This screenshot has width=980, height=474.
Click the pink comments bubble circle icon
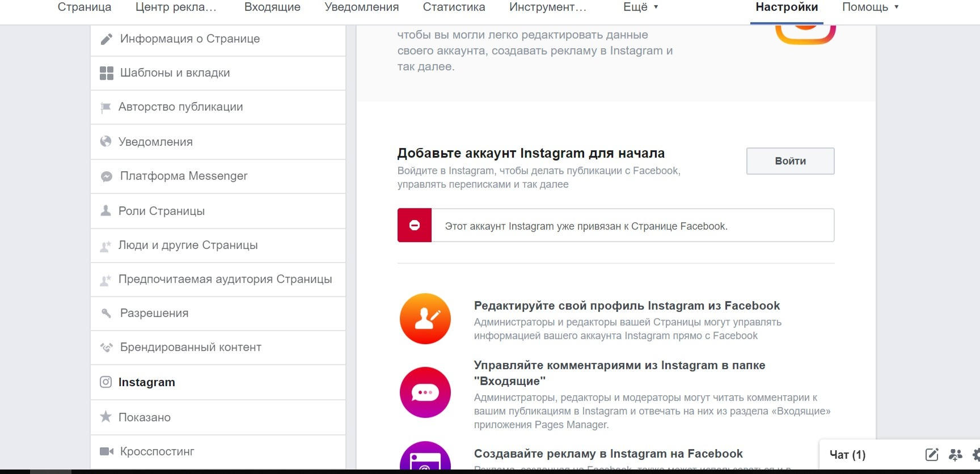point(425,392)
